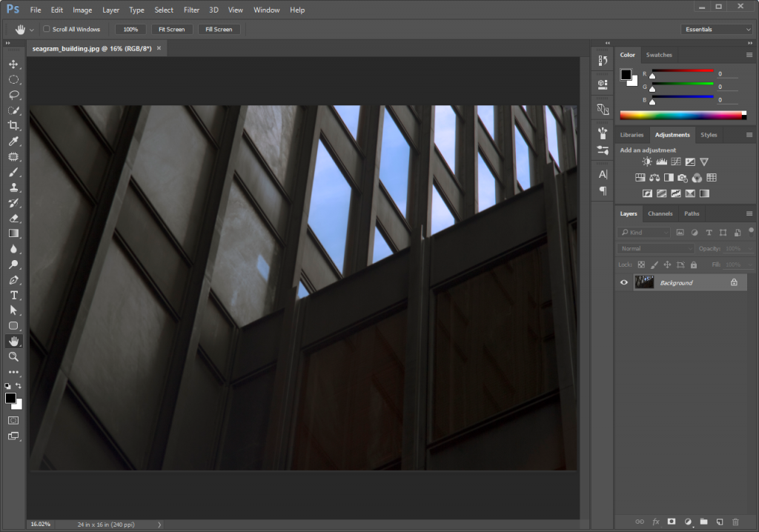This screenshot has height=532, width=759.
Task: Select the Eyedropper tool
Action: [13, 141]
